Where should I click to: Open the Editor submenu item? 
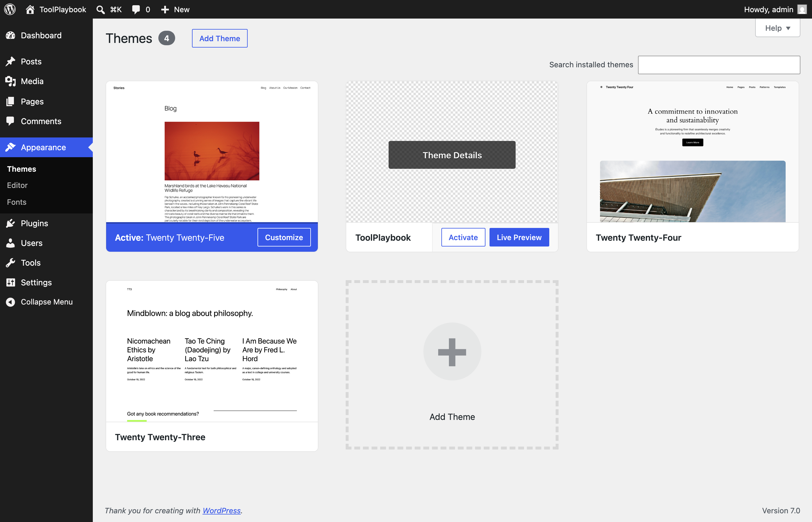17,185
